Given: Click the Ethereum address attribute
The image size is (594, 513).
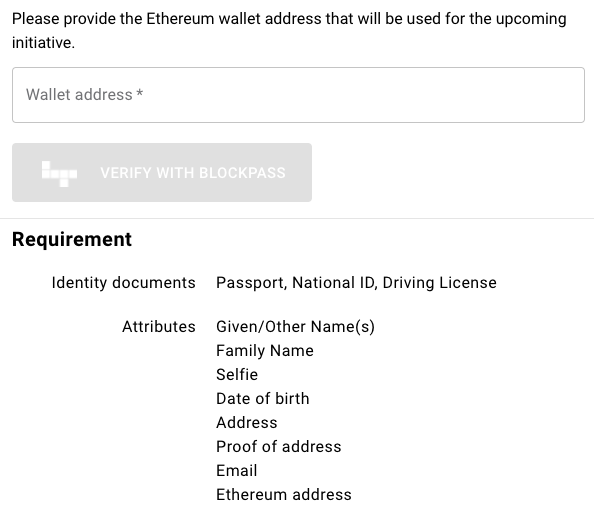Looking at the screenshot, I should click(x=284, y=495).
